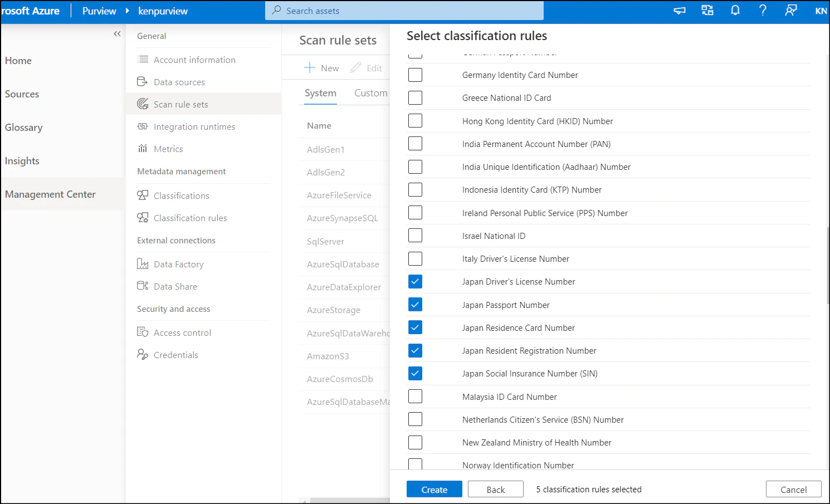This screenshot has width=830, height=504.
Task: Check India Permanent Account Number box
Action: click(x=415, y=144)
